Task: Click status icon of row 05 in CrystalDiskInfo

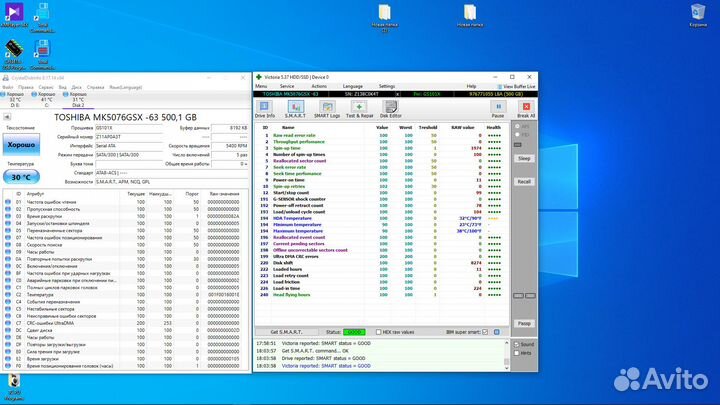Action: coord(8,231)
